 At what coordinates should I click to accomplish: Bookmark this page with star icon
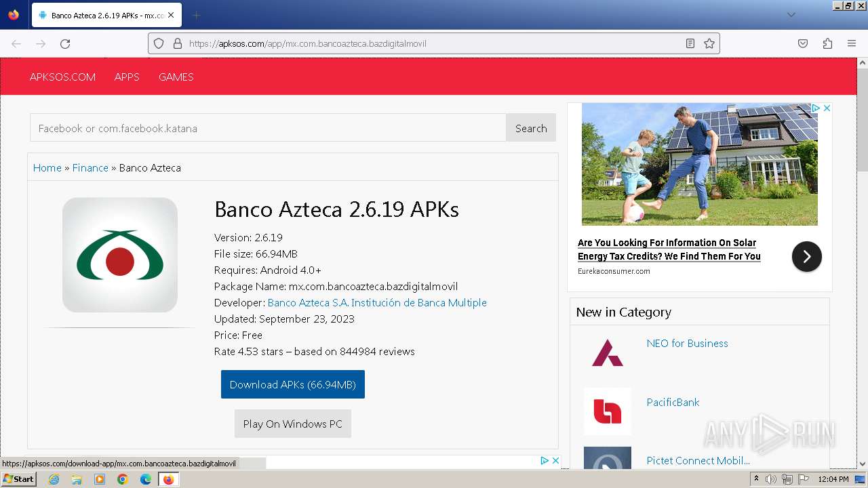(x=709, y=43)
